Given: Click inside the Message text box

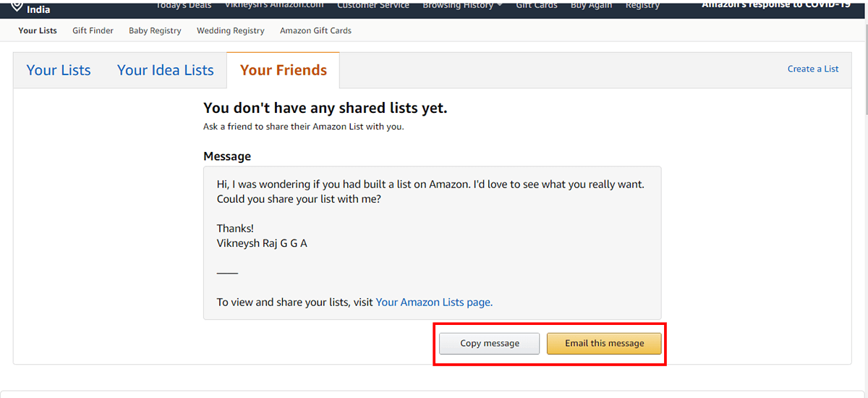Looking at the screenshot, I should tap(432, 243).
